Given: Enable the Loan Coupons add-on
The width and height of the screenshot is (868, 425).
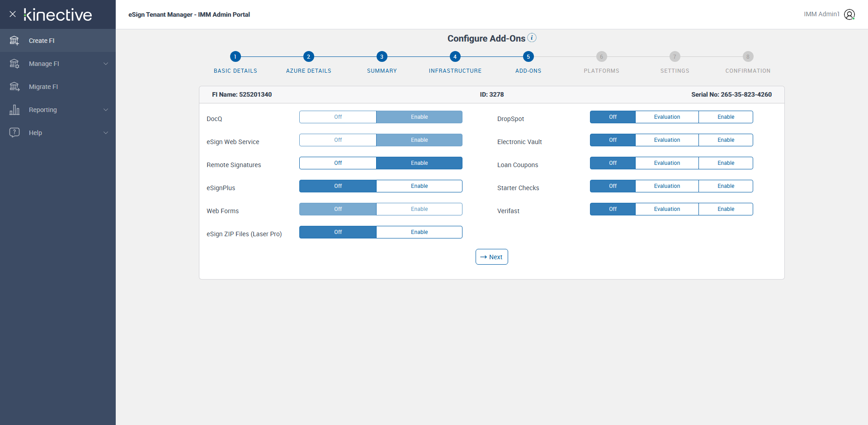Looking at the screenshot, I should pyautogui.click(x=726, y=163).
